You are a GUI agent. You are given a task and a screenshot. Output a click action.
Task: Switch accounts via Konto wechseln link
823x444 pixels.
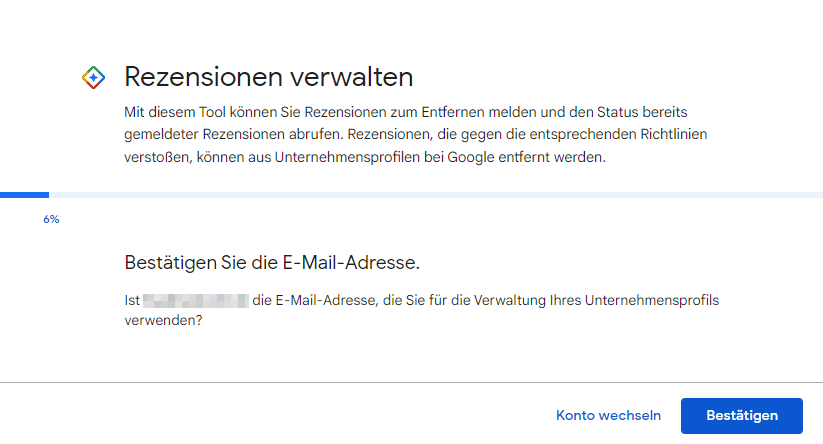(608, 416)
